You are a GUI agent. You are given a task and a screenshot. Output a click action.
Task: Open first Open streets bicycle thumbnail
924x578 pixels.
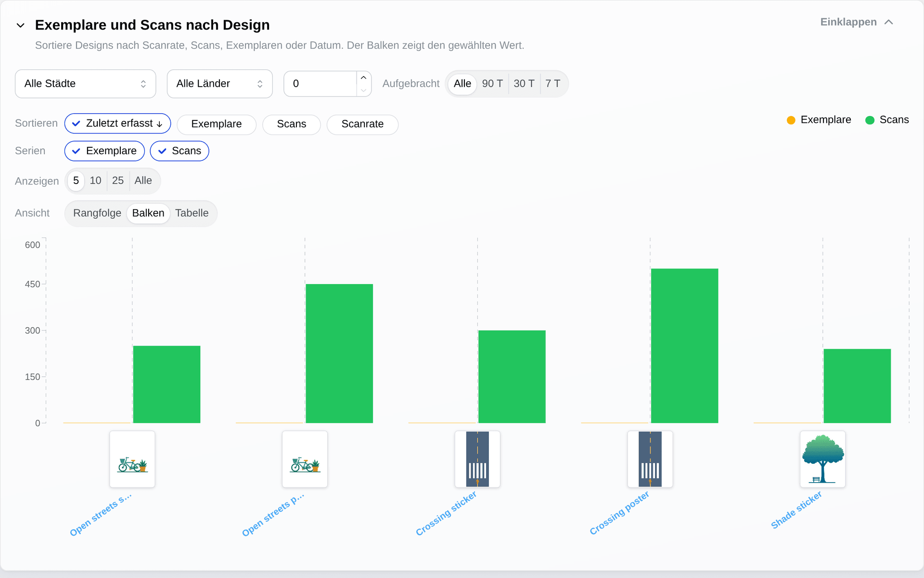(x=132, y=459)
